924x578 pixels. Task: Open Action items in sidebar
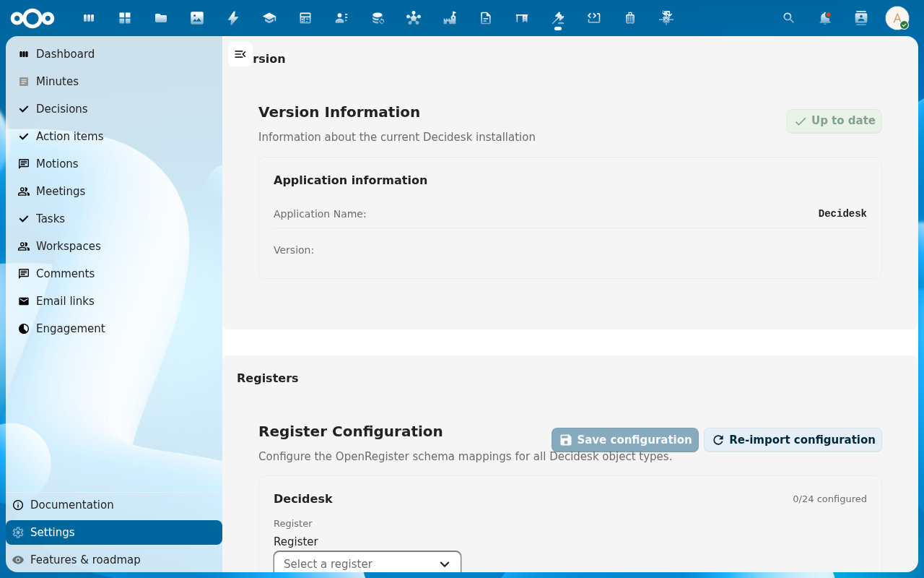click(x=114, y=137)
